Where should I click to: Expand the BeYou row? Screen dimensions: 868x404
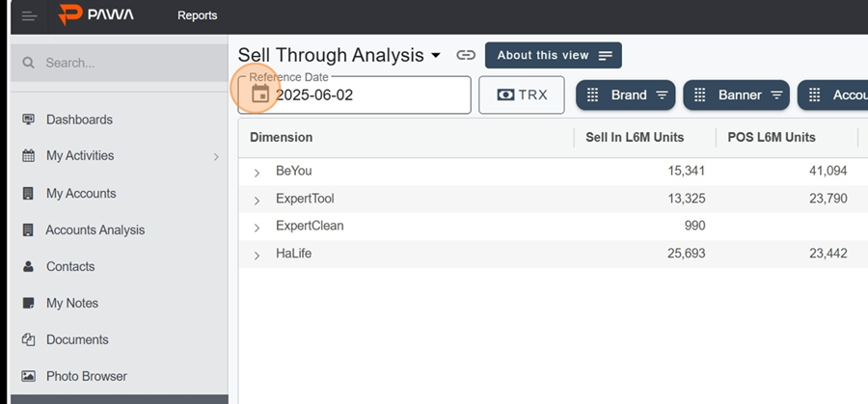pos(257,173)
